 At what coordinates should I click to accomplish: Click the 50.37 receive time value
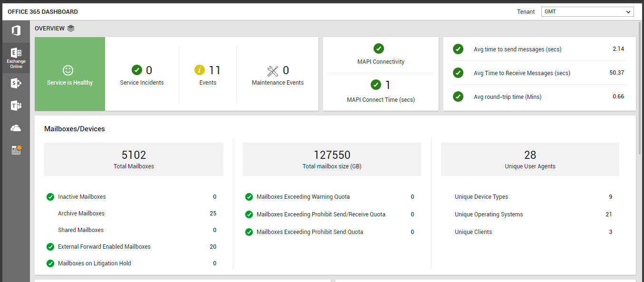point(616,73)
